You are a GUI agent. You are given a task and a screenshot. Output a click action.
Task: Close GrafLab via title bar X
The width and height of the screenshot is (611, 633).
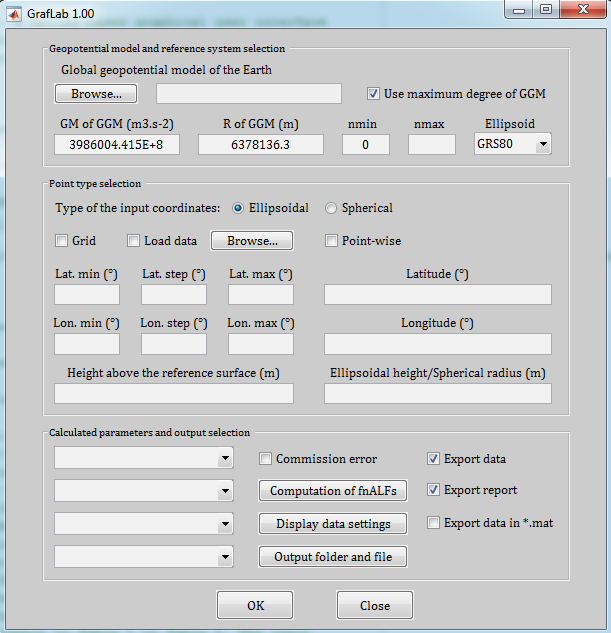pyautogui.click(x=583, y=10)
